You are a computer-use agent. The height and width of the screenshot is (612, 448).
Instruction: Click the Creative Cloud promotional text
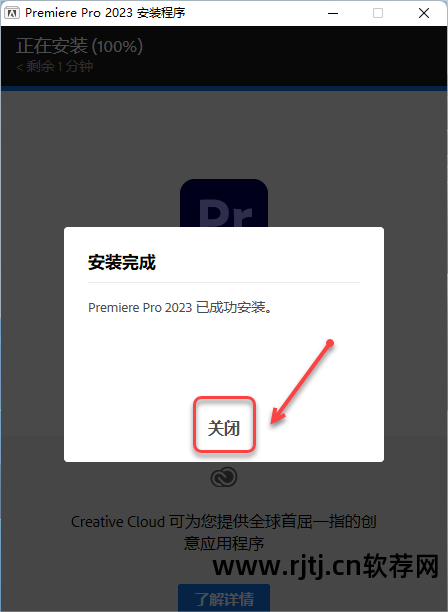[224, 532]
